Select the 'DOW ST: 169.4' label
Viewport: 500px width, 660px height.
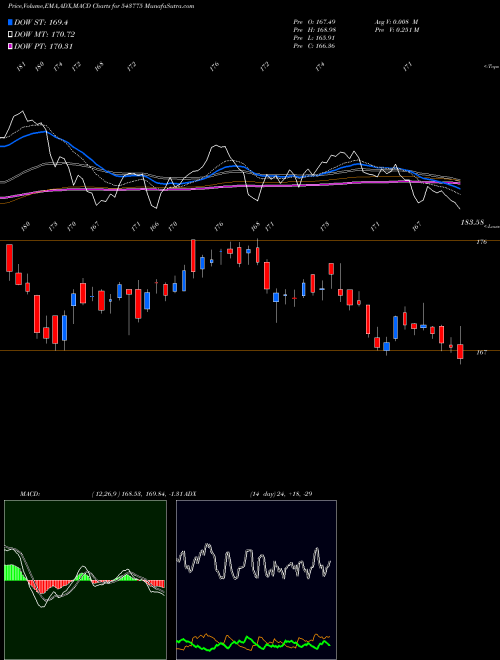pyautogui.click(x=41, y=22)
